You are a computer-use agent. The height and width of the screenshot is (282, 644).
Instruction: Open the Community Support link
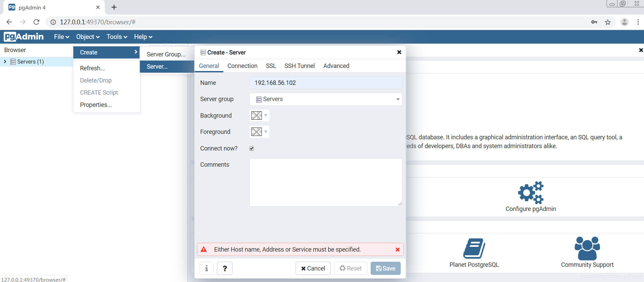tap(587, 265)
